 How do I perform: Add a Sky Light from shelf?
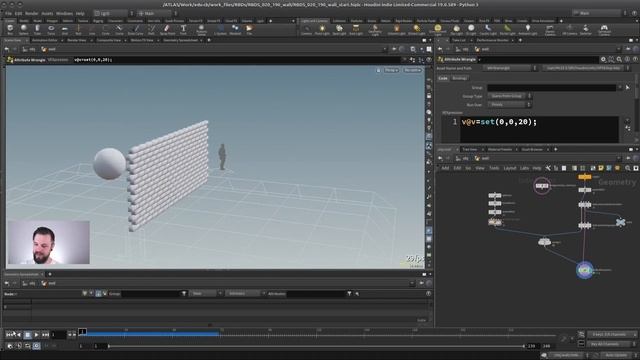(456, 30)
